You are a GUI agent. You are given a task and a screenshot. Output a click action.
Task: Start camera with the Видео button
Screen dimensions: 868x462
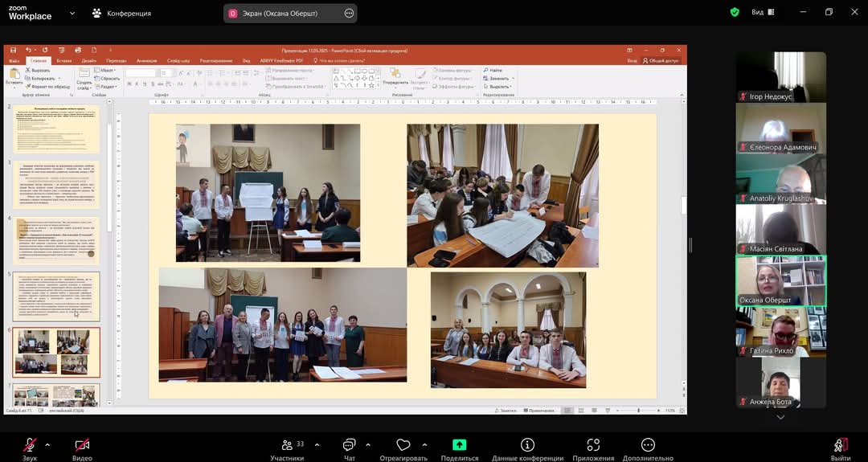click(x=82, y=445)
